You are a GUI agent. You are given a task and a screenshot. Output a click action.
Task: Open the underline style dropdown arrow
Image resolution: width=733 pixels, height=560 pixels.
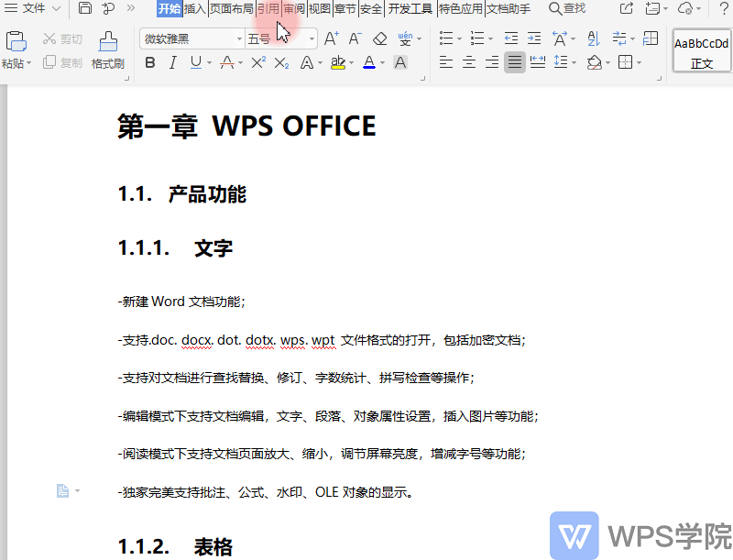pos(209,62)
